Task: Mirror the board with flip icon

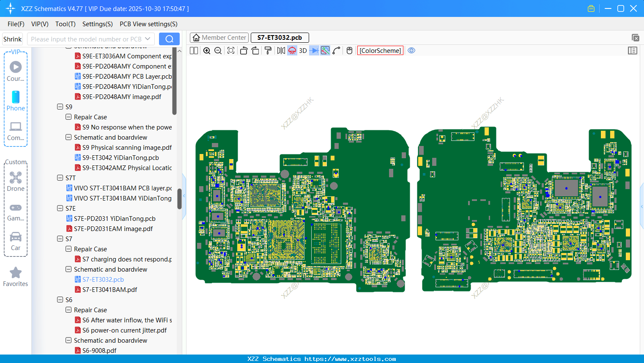Action: (x=281, y=51)
